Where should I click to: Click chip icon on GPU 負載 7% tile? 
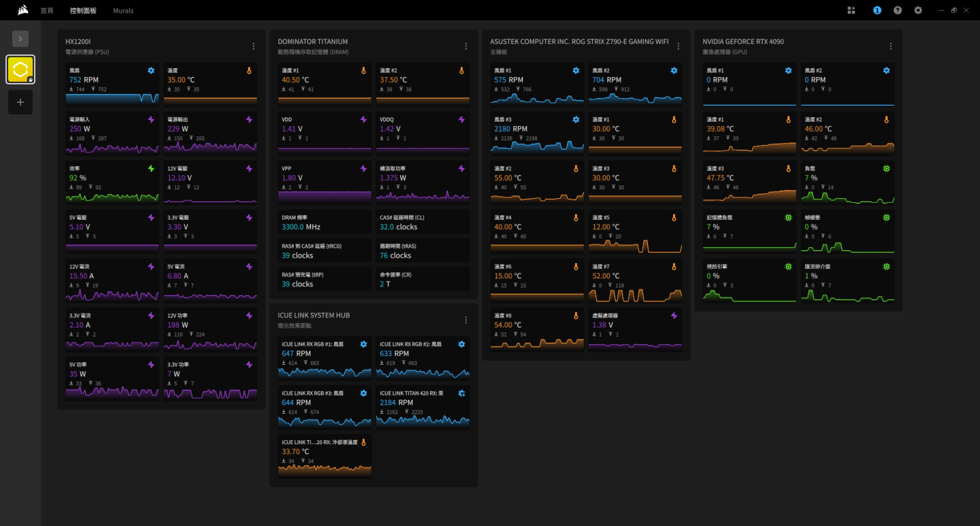(886, 169)
